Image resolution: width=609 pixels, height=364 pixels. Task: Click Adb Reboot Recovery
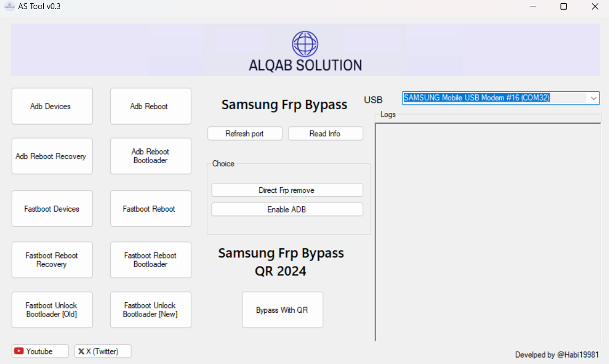coord(52,156)
